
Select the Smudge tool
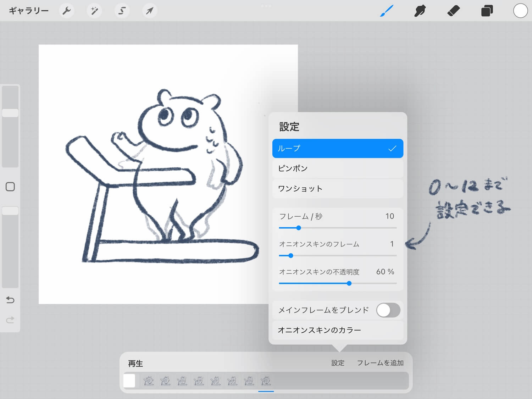point(420,11)
